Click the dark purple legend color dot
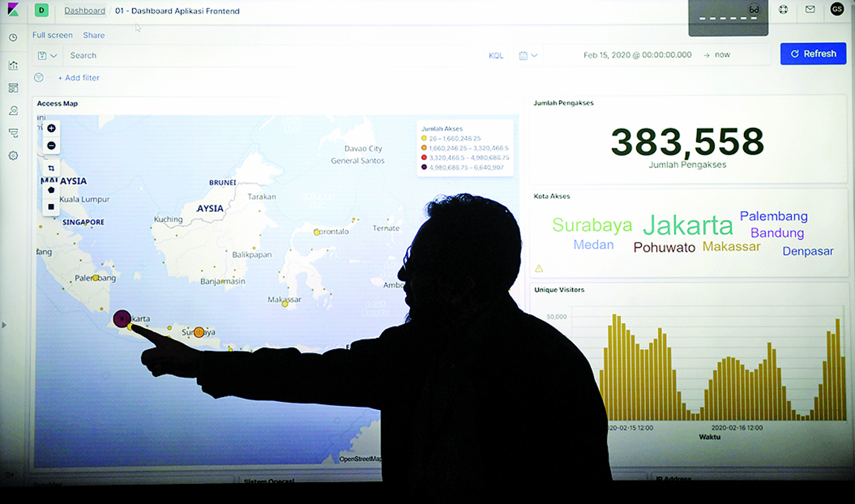The height and width of the screenshot is (504, 855). tap(424, 167)
